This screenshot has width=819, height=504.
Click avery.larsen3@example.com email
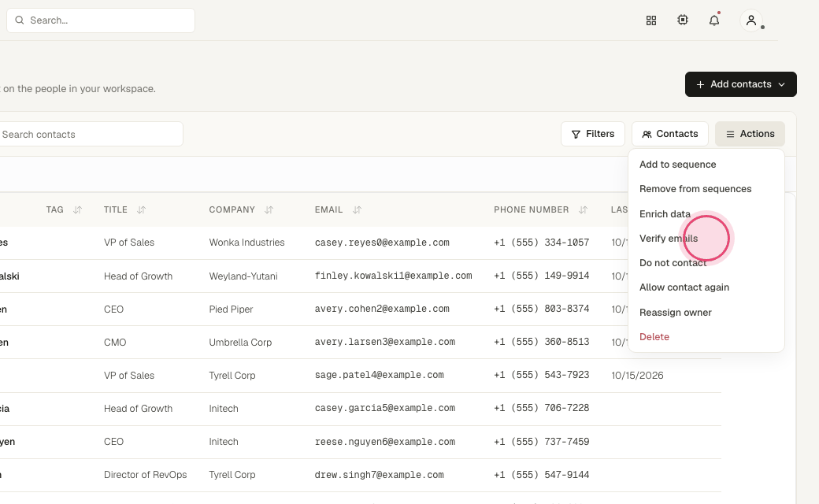[x=385, y=342]
